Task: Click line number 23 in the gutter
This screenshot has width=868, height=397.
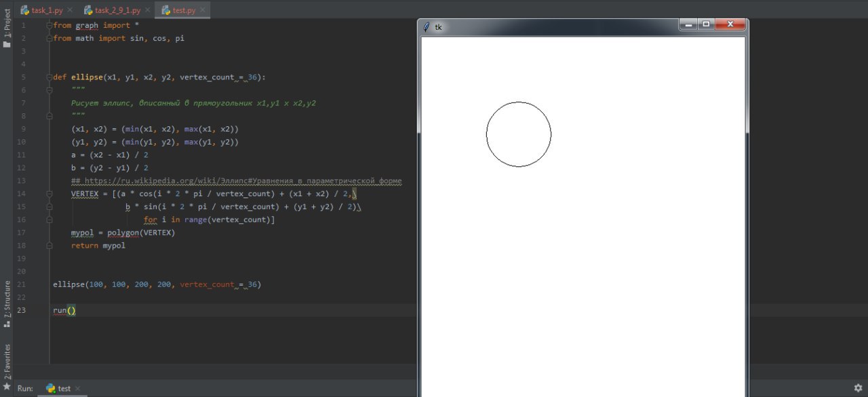Action: coord(21,310)
